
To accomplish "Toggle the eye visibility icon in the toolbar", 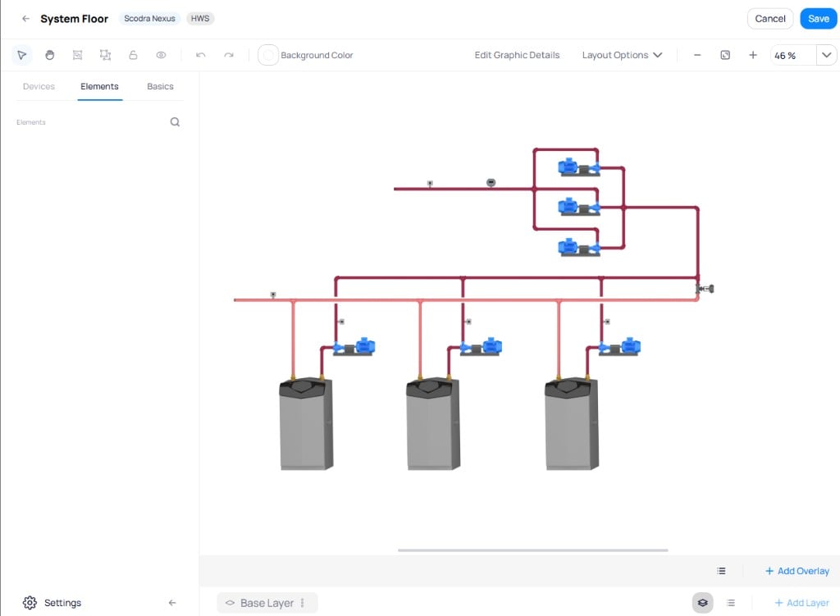I will click(x=162, y=55).
